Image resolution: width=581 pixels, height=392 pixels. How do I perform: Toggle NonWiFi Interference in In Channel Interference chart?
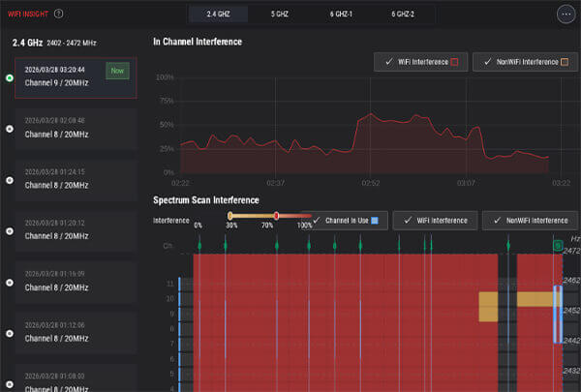pos(526,62)
